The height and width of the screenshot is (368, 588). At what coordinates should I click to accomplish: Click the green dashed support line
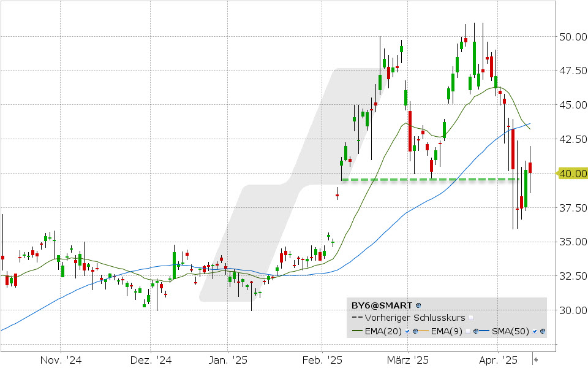pos(431,180)
